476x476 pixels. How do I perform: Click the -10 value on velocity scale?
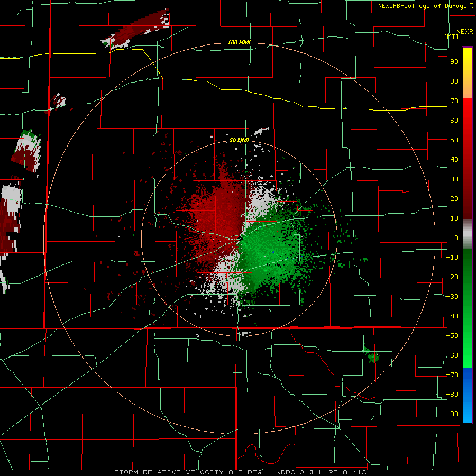(452, 258)
